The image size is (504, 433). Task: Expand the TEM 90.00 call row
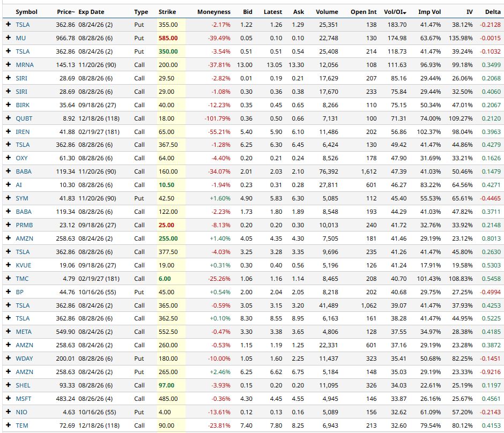coord(9,425)
